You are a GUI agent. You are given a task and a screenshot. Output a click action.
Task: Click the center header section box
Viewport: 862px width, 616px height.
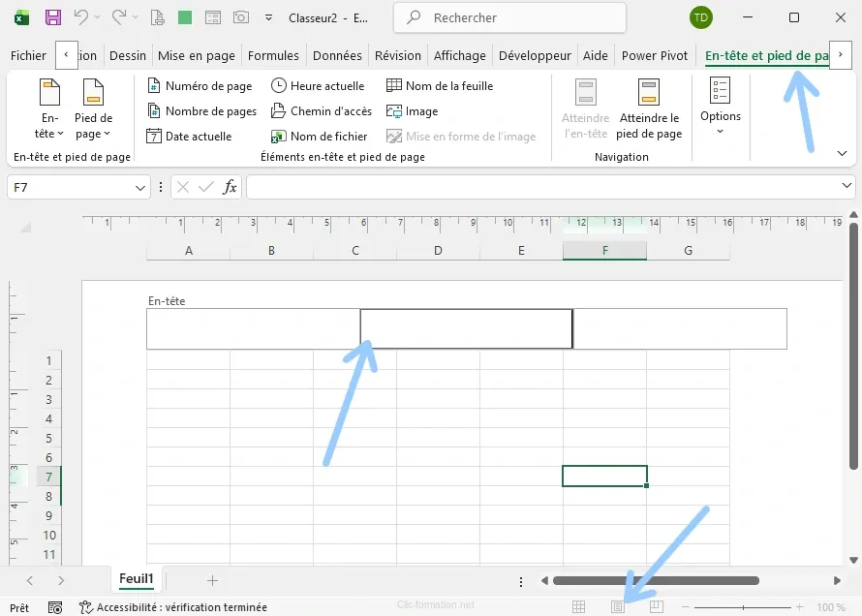tap(466, 328)
